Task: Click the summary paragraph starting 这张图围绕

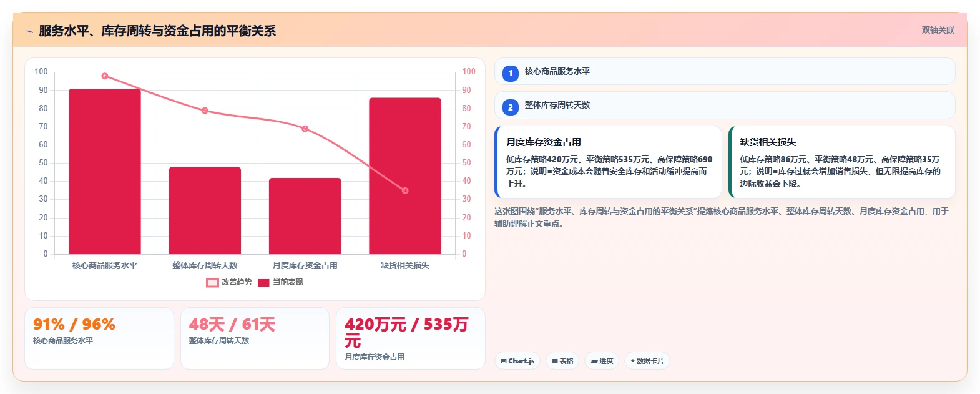Action: (x=722, y=217)
